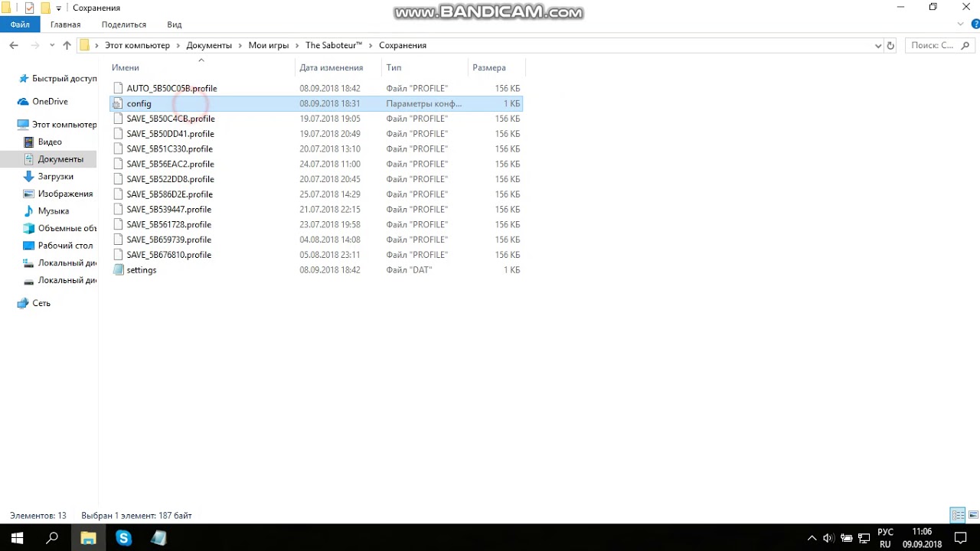The image size is (980, 551).
Task: Select Быстрый доступ in the sidebar
Action: [64, 78]
